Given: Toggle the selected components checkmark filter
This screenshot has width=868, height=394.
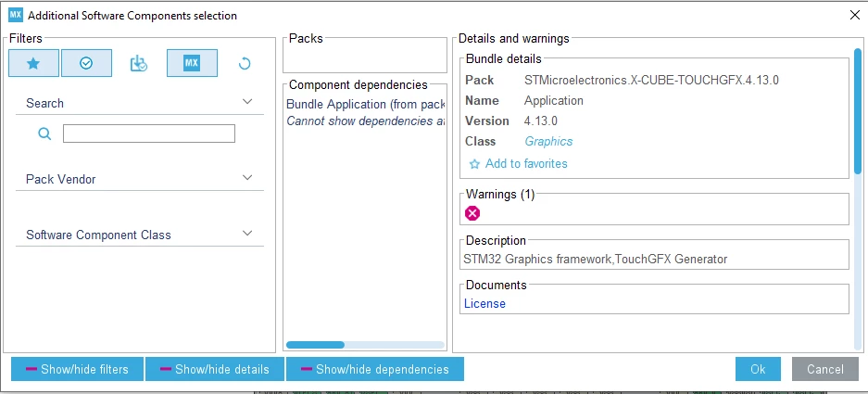Looking at the screenshot, I should 86,63.
